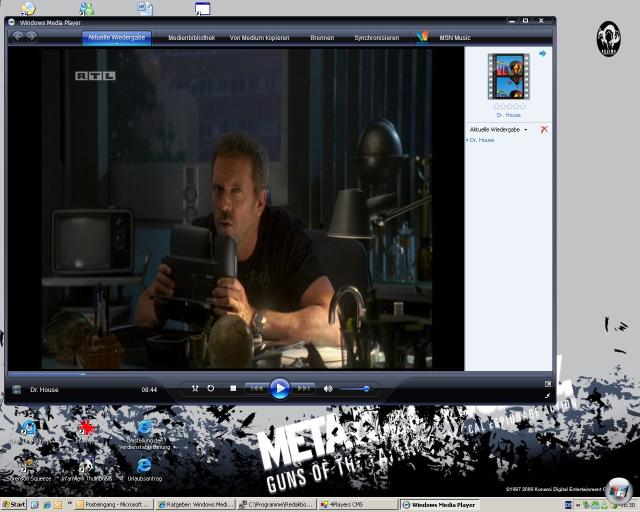
Task: Open the Von Medium kopieren tab
Action: 259,38
